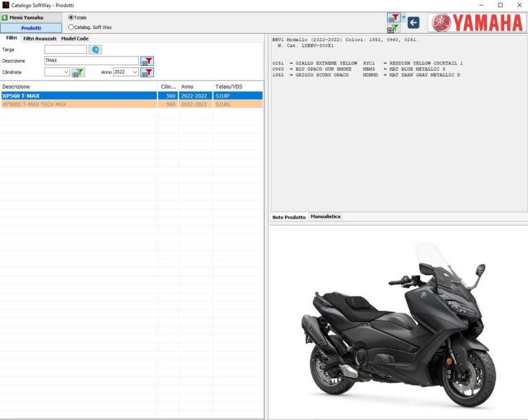
Task: Click the Menù Yamaha button label
Action: (26, 17)
